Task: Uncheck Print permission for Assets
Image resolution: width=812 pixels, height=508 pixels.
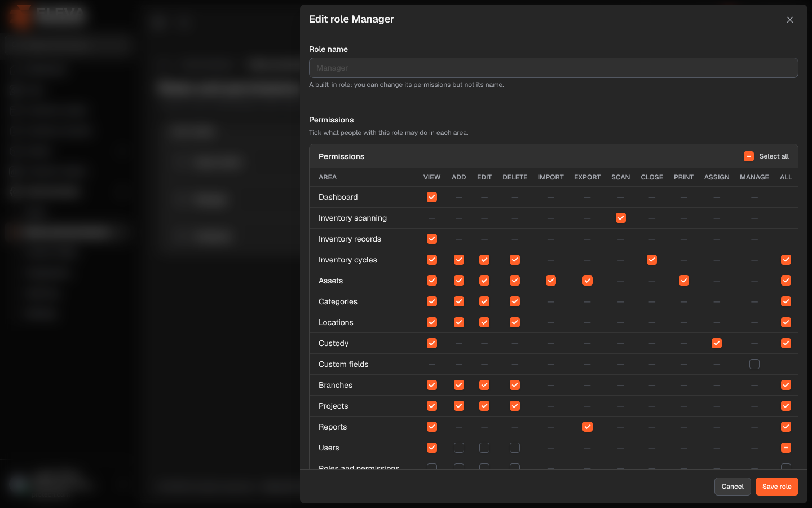Action: click(684, 281)
